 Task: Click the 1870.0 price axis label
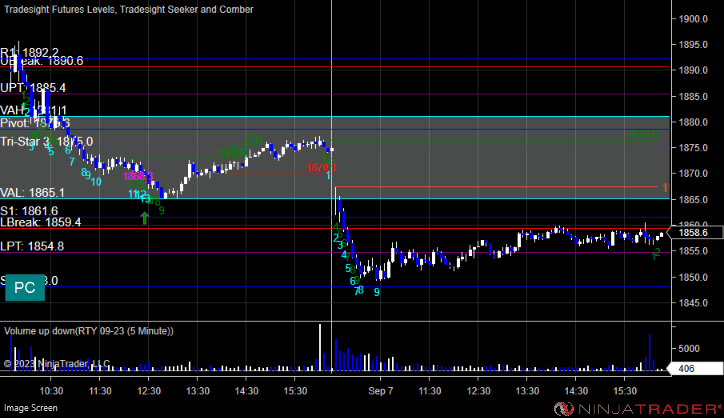tap(693, 174)
